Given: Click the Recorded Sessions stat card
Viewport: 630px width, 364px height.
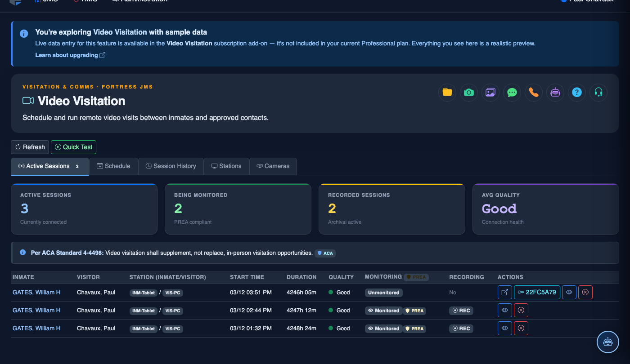Looking at the screenshot, I should click(392, 209).
